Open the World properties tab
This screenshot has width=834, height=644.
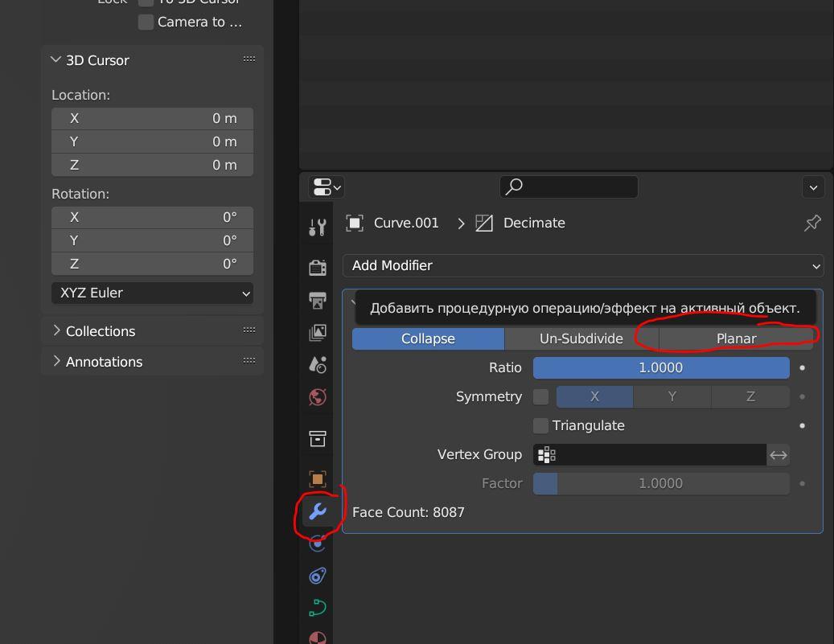(x=318, y=397)
